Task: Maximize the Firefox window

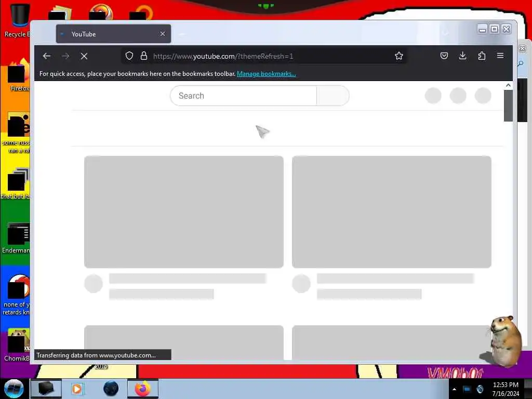Action: (x=495, y=29)
